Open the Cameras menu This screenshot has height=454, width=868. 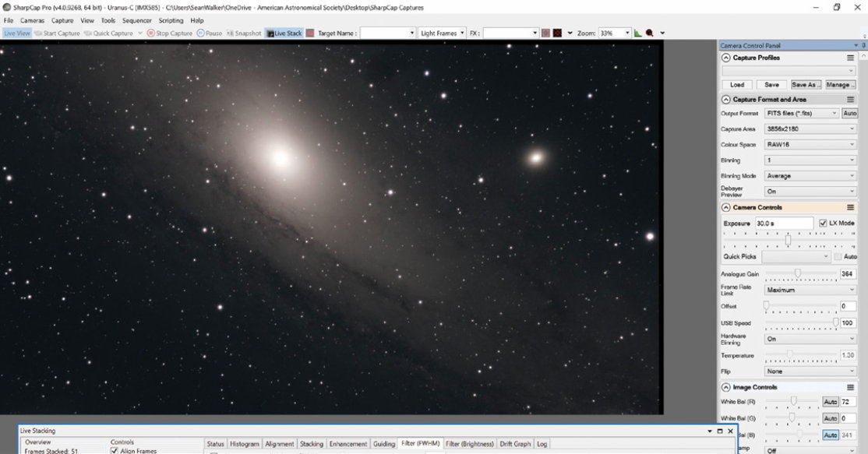pos(32,20)
